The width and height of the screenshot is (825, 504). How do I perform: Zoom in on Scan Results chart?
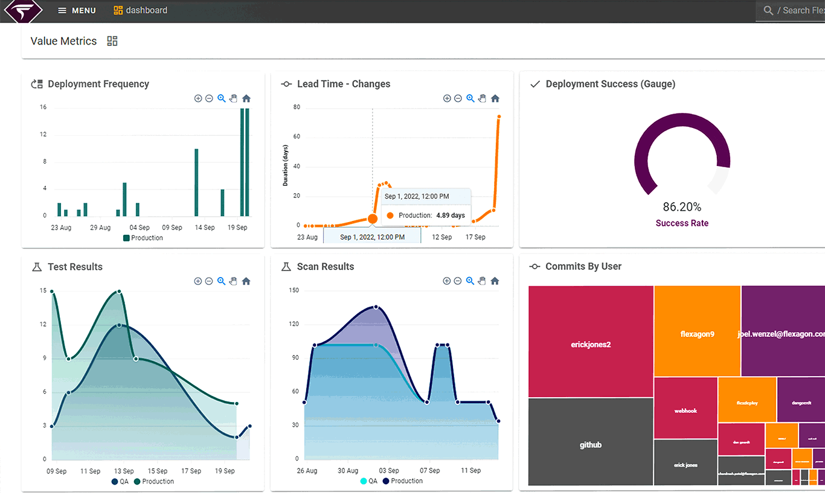pos(447,281)
